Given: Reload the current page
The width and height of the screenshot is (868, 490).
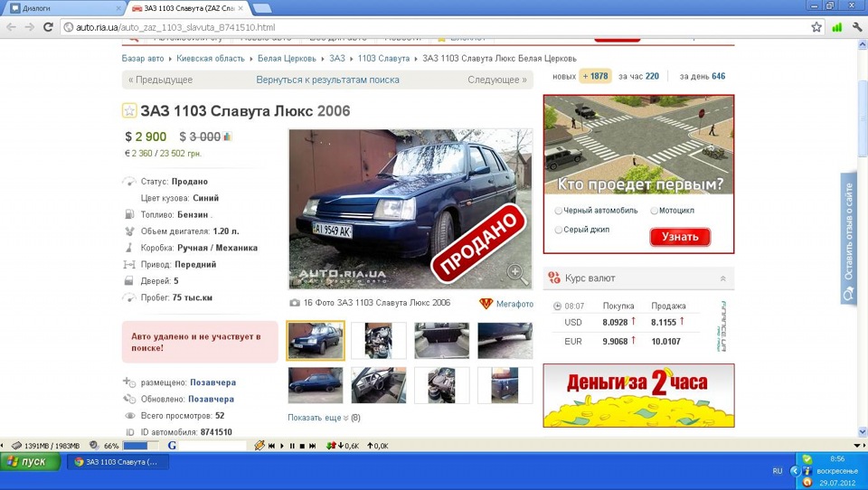Looking at the screenshot, I should click(48, 27).
